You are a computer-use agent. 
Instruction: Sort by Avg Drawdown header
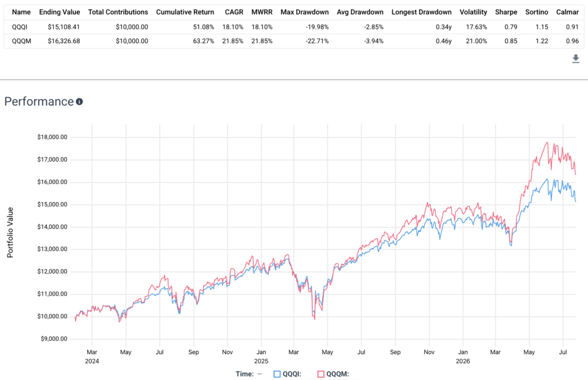click(x=360, y=12)
